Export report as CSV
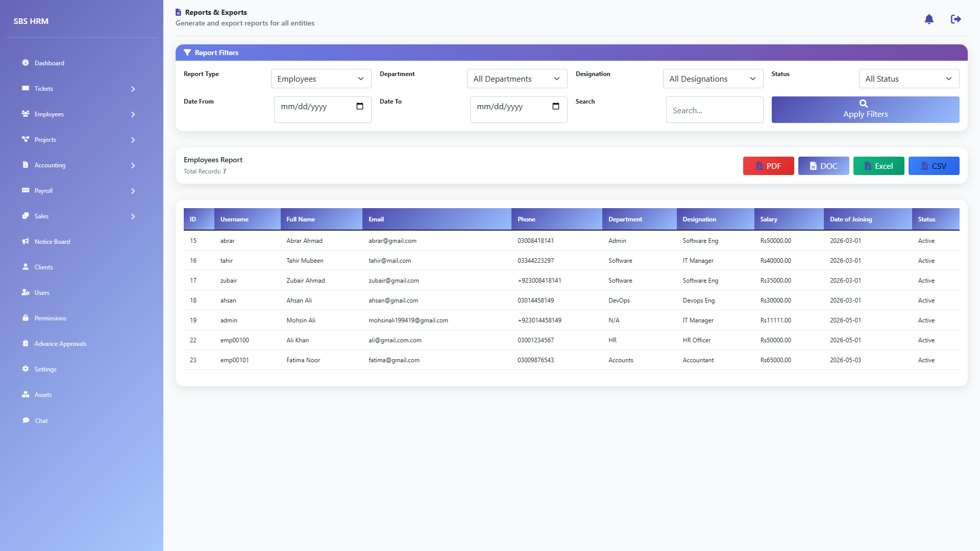Screen dimensions: 980x551 (x=934, y=166)
